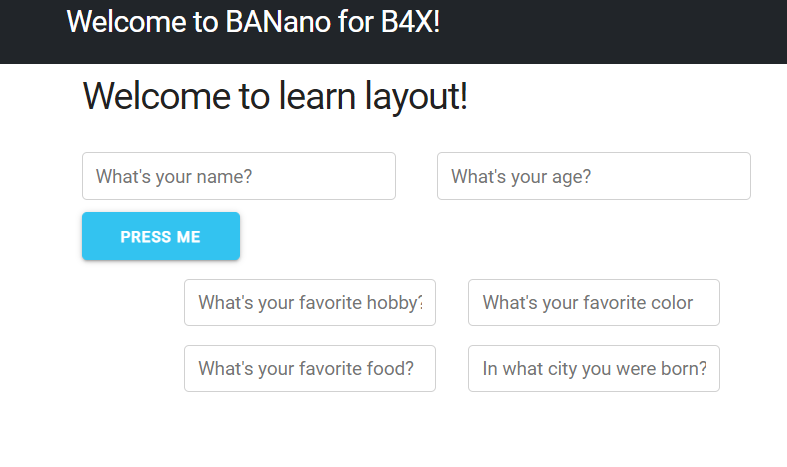Click the dark navigation bar background

click(x=620, y=30)
